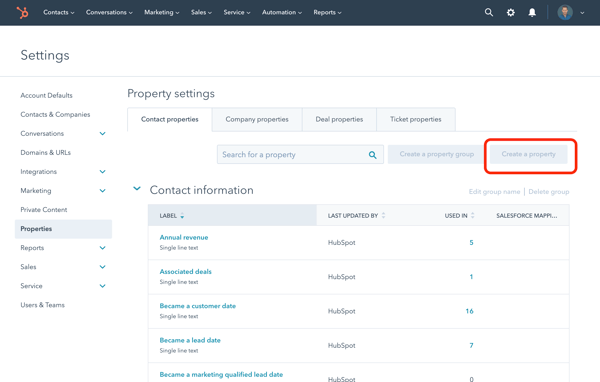
Task: Click the HubSpot sprocket logo
Action: click(23, 13)
